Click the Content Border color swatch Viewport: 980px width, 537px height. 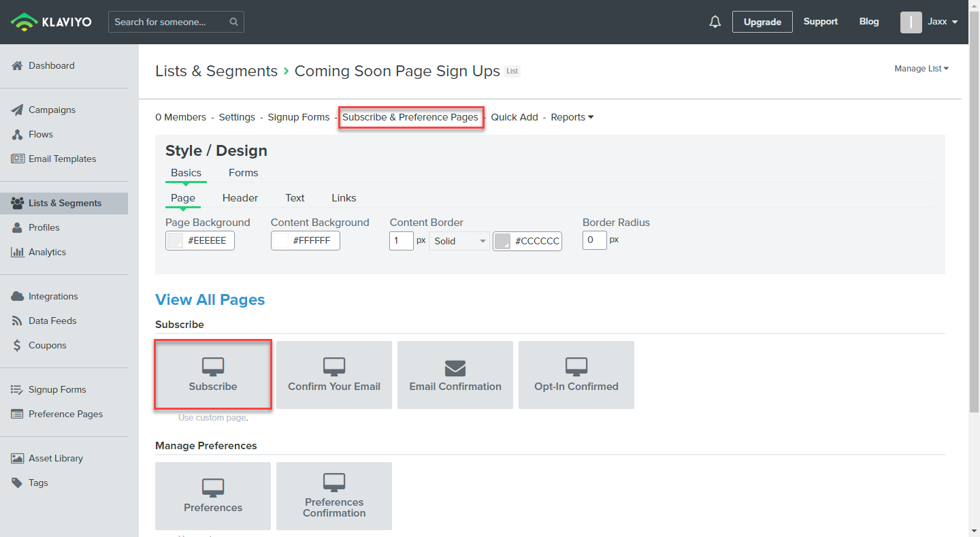(502, 241)
